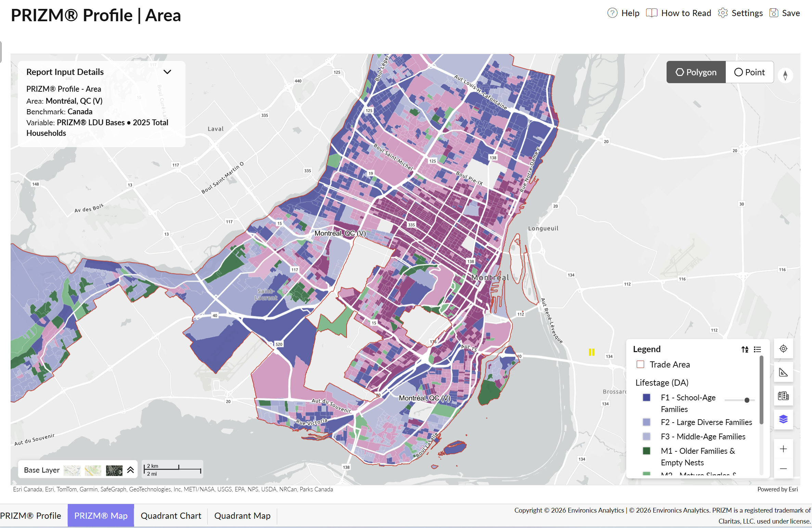Choose the street map base layer thumbnail
This screenshot has width=812, height=528.
[x=93, y=470]
